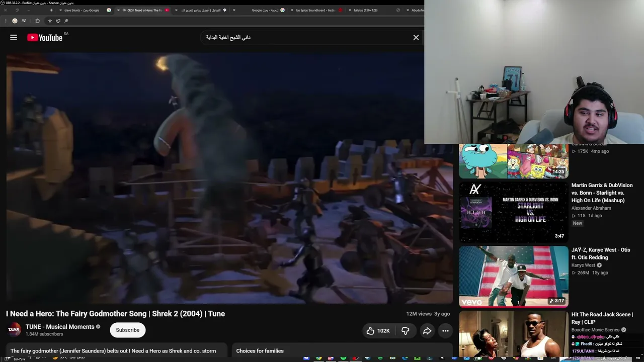
Task: Switch to the dave blunts Google tab
Action: [86, 10]
